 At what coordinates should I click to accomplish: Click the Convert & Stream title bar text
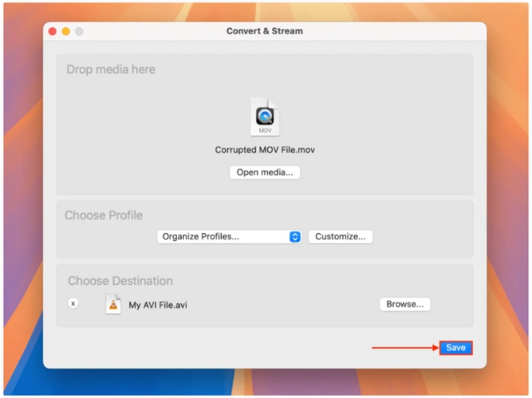pyautogui.click(x=264, y=31)
